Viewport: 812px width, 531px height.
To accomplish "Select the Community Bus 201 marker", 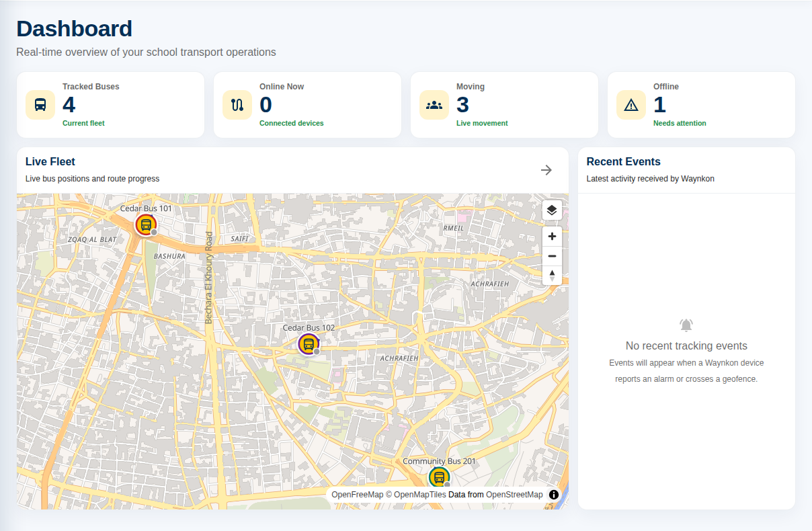I will pos(439,477).
